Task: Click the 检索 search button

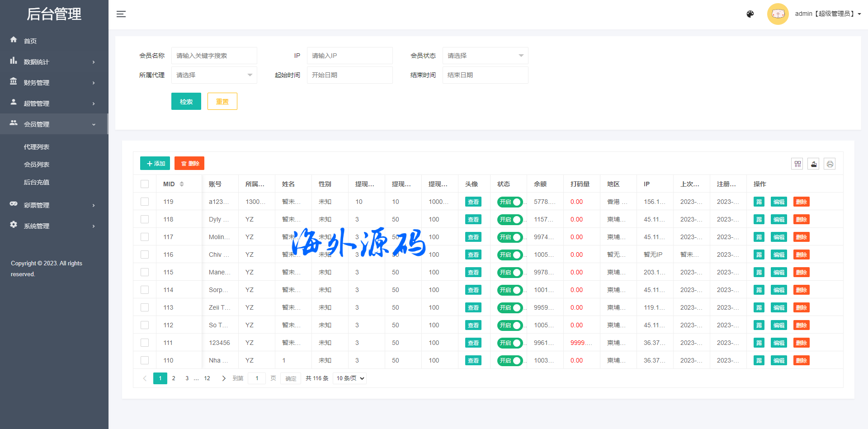Action: pyautogui.click(x=186, y=101)
